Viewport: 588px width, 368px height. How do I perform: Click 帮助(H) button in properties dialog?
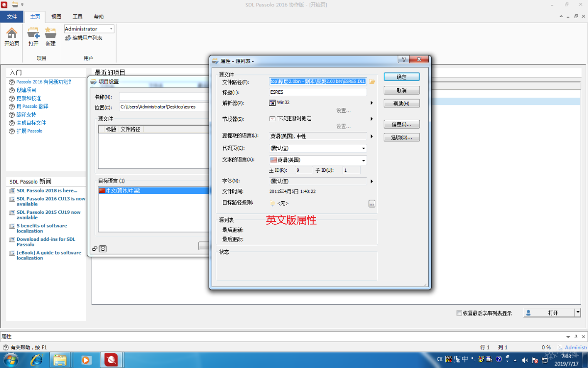pos(402,104)
